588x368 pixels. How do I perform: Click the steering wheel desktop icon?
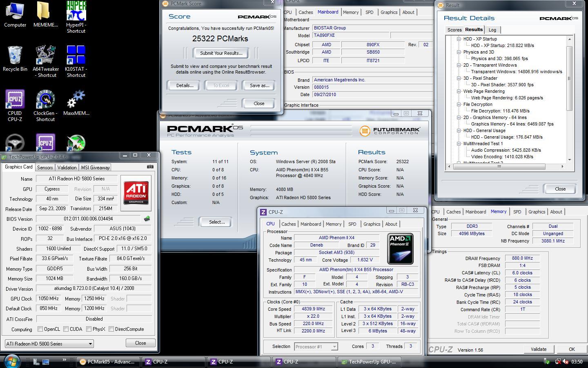point(15,143)
